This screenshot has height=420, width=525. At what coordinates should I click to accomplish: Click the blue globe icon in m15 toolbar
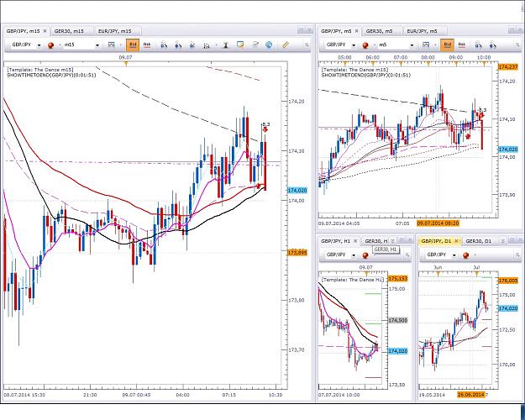tap(269, 45)
